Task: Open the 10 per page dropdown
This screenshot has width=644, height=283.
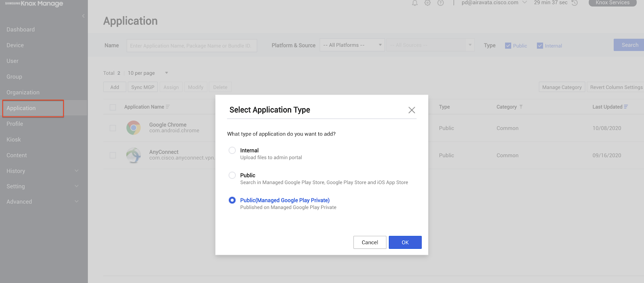Action: pyautogui.click(x=147, y=73)
